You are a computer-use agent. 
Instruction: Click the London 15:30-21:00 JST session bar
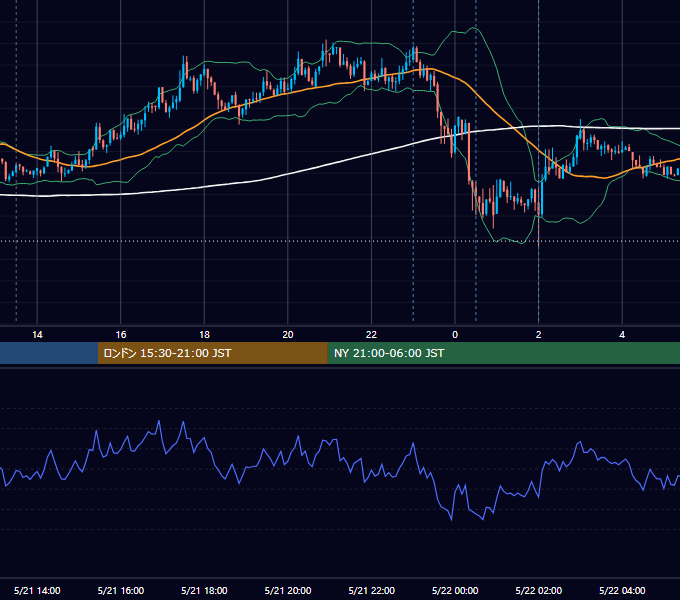click(x=212, y=353)
